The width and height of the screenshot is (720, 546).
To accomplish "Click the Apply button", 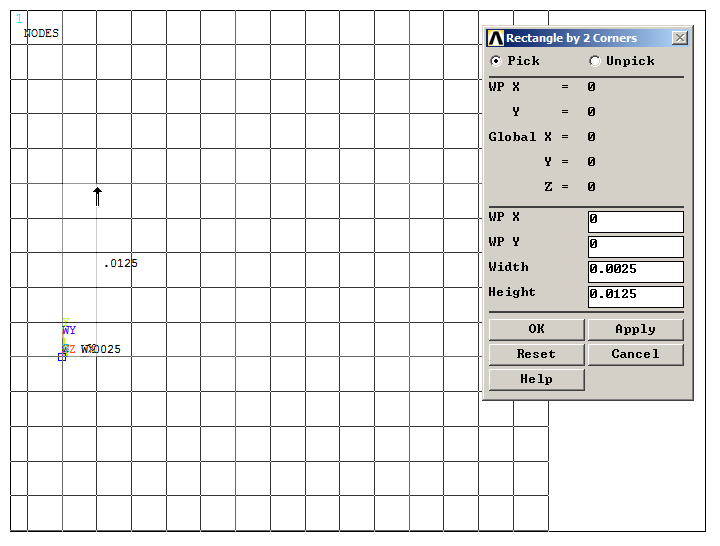I will tap(636, 329).
